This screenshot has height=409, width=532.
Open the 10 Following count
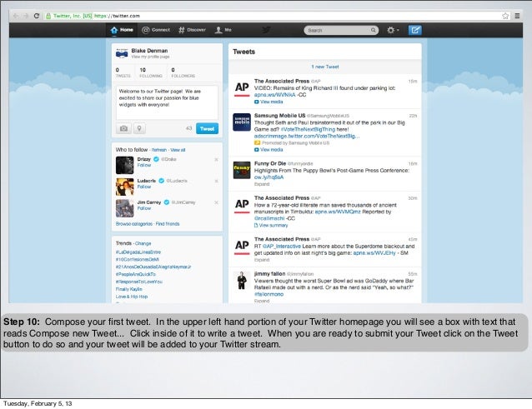pos(151,72)
